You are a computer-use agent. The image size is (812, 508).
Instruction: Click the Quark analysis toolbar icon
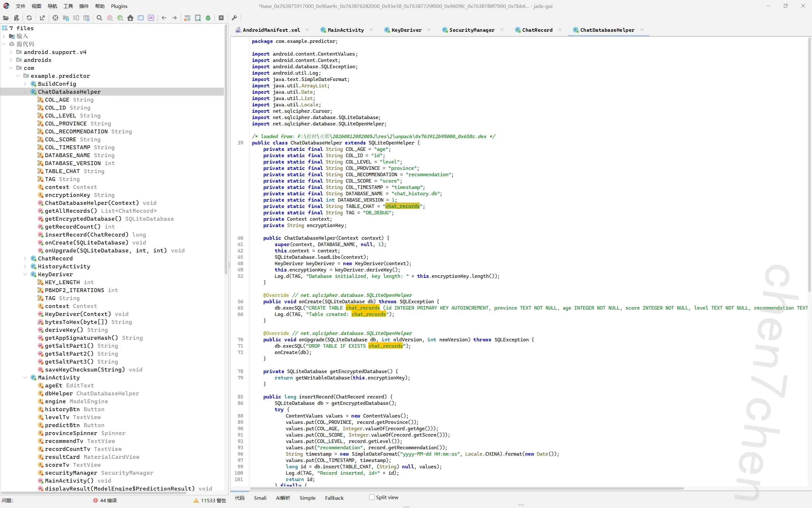[x=198, y=18]
